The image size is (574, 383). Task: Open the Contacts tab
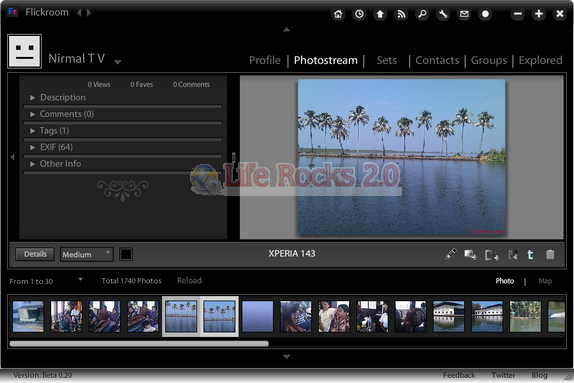[x=437, y=60]
